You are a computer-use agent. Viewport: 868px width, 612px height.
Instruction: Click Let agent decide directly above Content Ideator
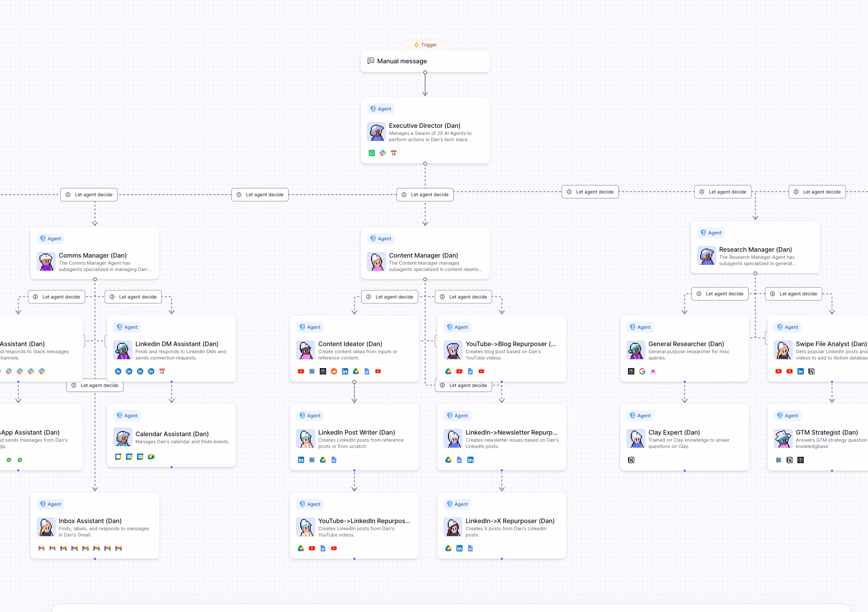coord(390,297)
